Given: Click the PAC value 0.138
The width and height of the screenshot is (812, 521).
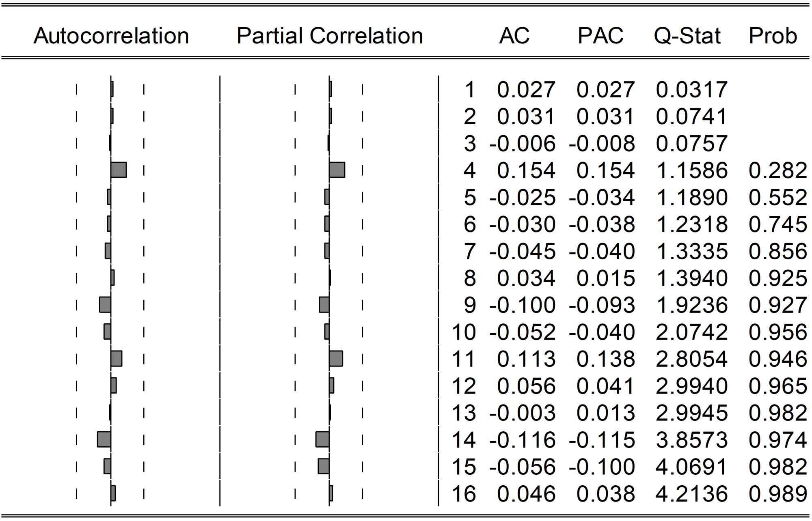Looking at the screenshot, I should click(605, 359).
